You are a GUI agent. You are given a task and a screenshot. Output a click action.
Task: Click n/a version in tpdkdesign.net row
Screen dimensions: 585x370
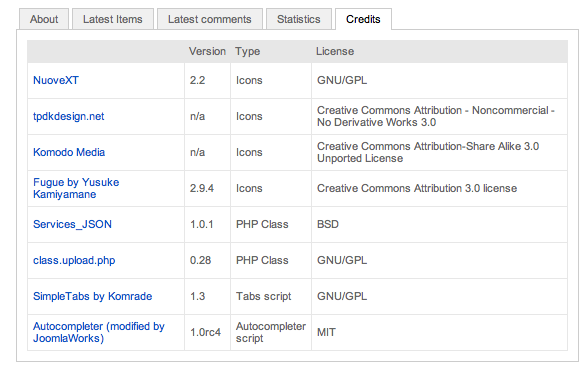click(197, 116)
